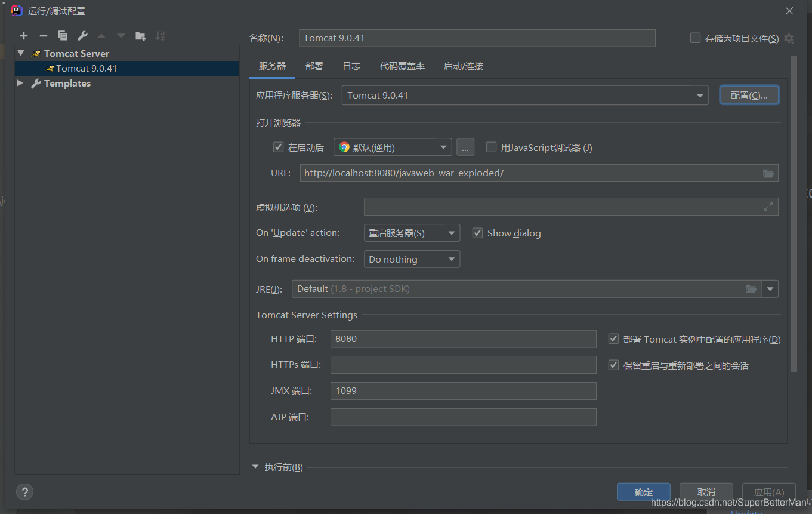
Task: Open On 'Update' action dropdown
Action: [412, 233]
